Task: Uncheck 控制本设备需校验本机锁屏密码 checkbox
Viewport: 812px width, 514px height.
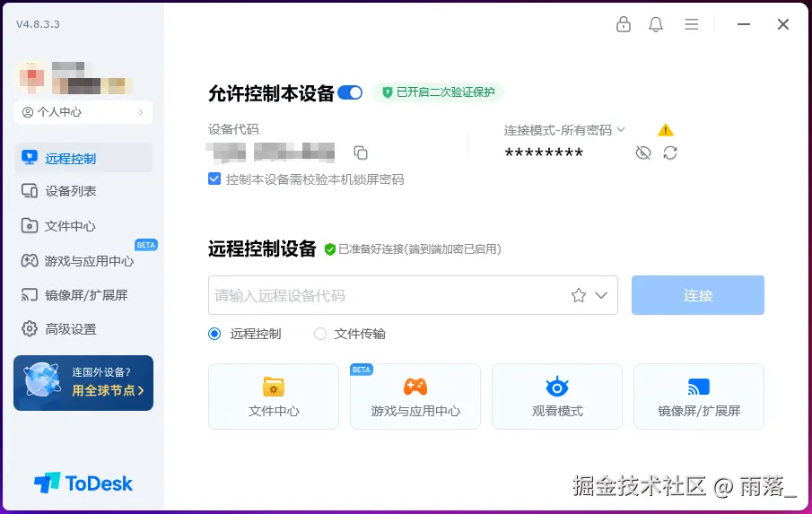Action: coord(214,179)
